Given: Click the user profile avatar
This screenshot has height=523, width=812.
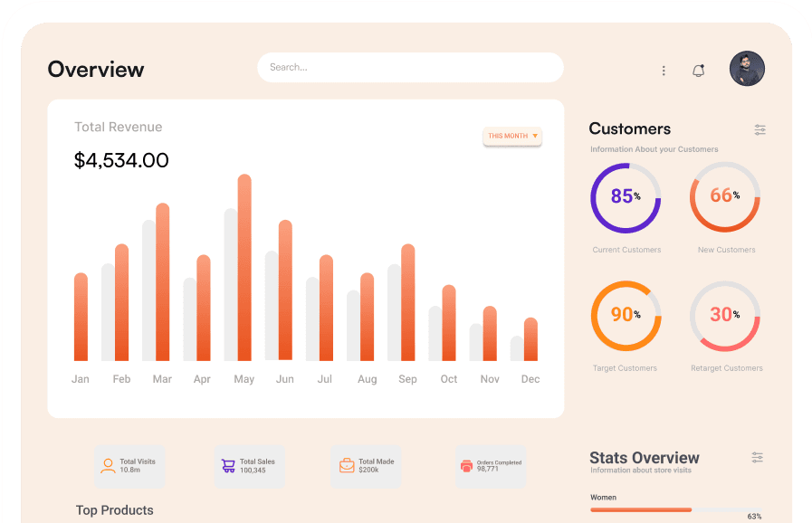Looking at the screenshot, I should pos(747,69).
